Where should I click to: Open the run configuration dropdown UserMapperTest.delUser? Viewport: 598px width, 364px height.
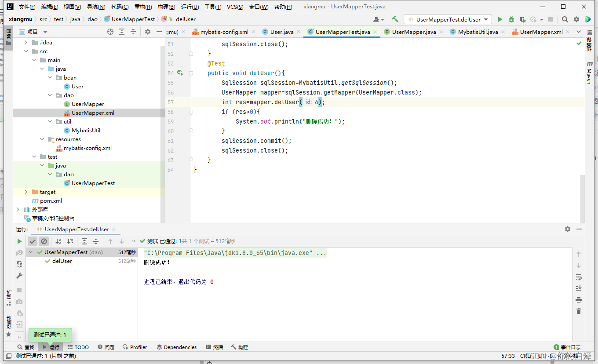(x=448, y=19)
